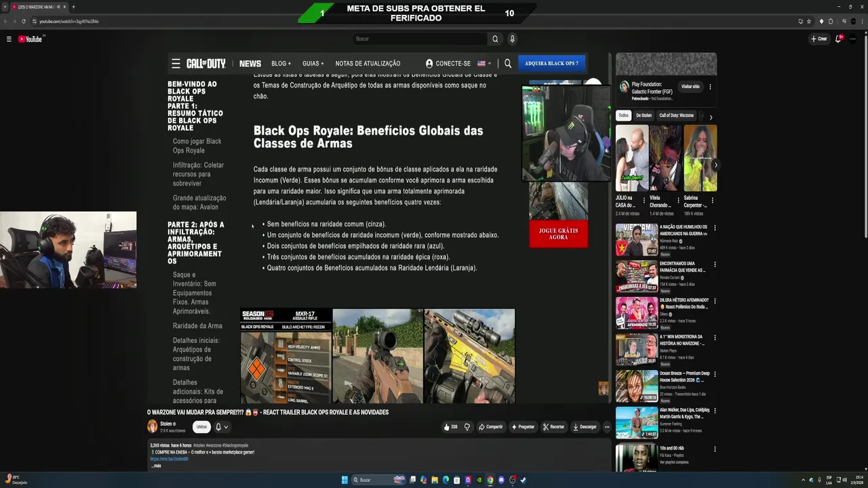
Task: Start voice search with the microphone
Action: [512, 39]
